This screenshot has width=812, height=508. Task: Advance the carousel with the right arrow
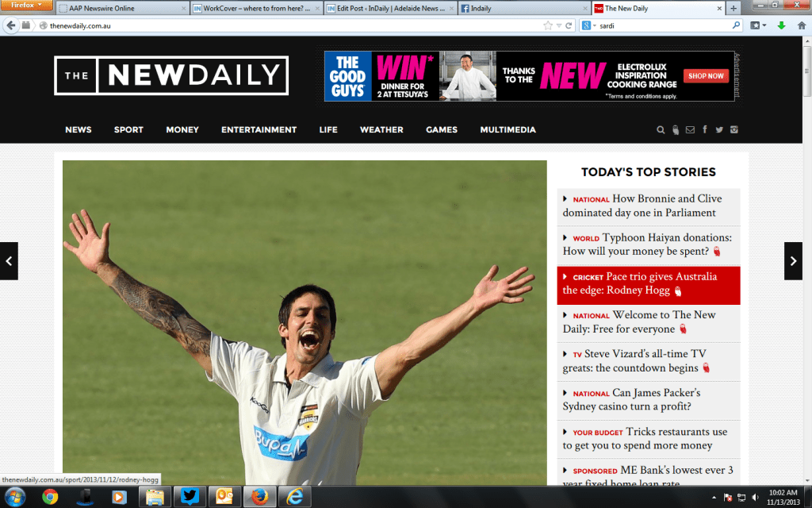(x=793, y=260)
